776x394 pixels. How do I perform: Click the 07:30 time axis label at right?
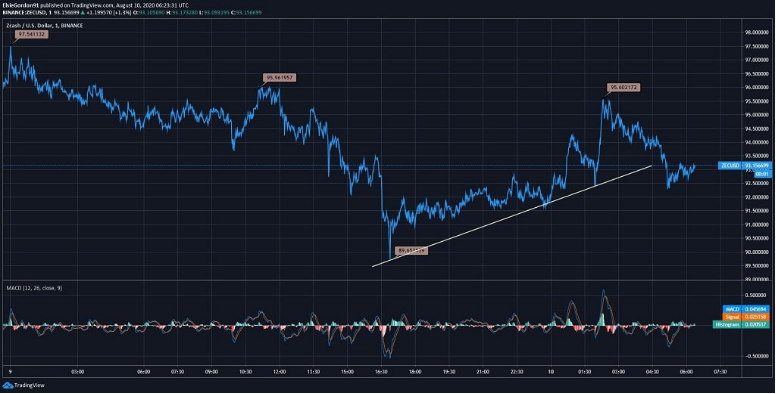(720, 372)
